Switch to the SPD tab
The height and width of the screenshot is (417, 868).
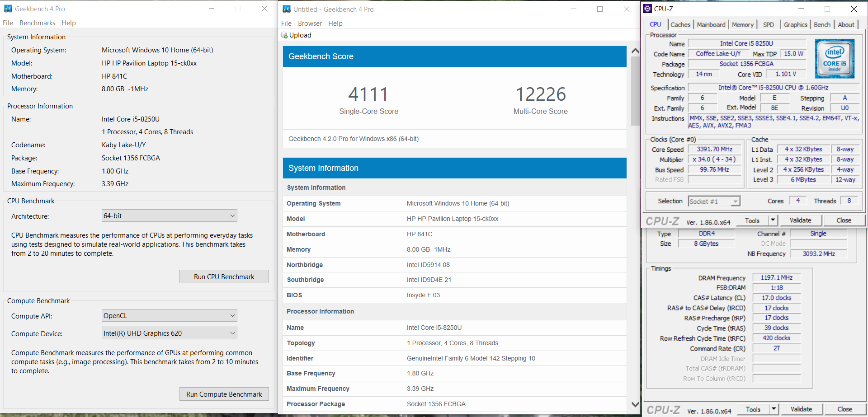(768, 25)
